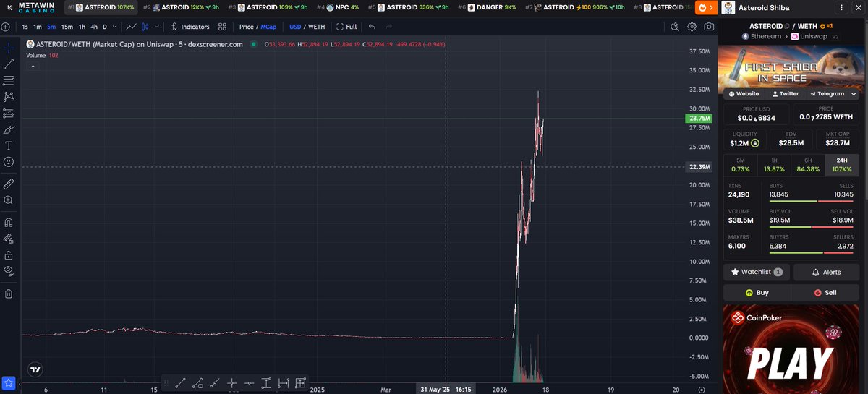Select the 1m timeframe
This screenshot has width=868, height=394.
coord(38,27)
